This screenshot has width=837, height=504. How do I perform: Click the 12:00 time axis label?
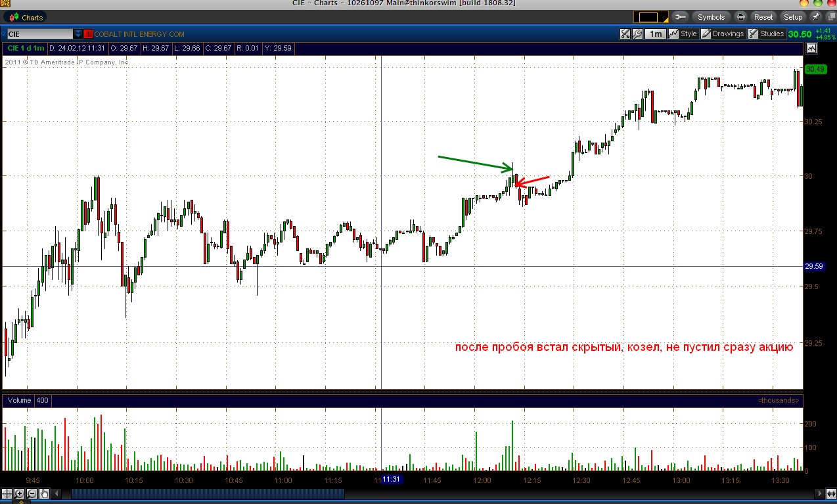482,480
